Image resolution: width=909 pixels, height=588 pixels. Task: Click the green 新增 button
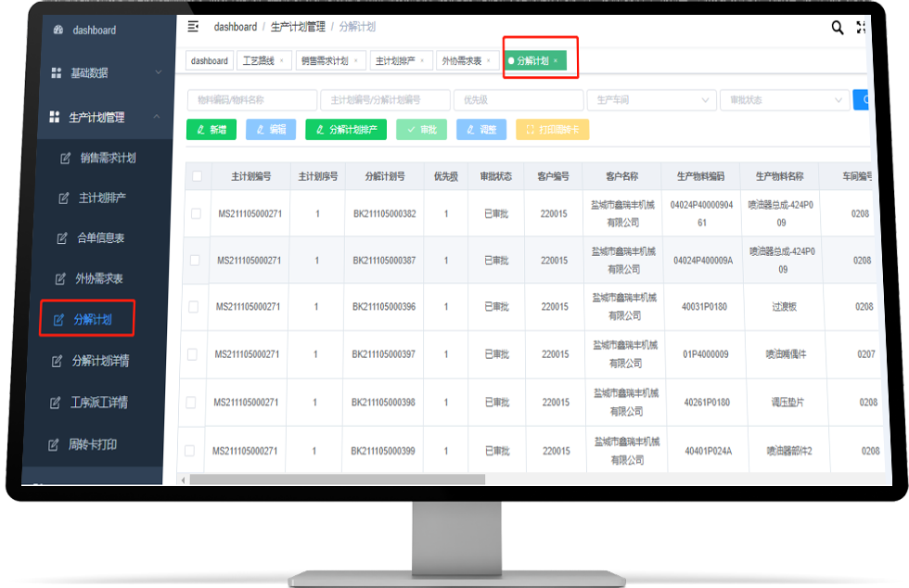pos(211,130)
